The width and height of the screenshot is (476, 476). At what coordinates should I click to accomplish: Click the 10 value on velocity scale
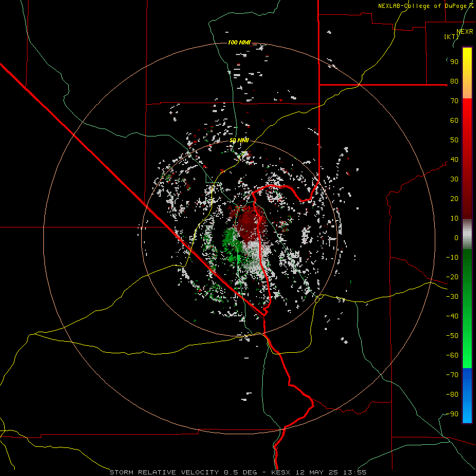[454, 218]
